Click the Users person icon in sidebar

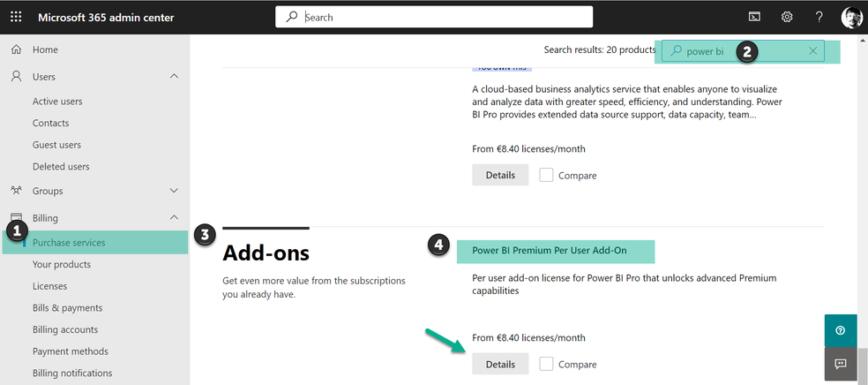click(17, 77)
